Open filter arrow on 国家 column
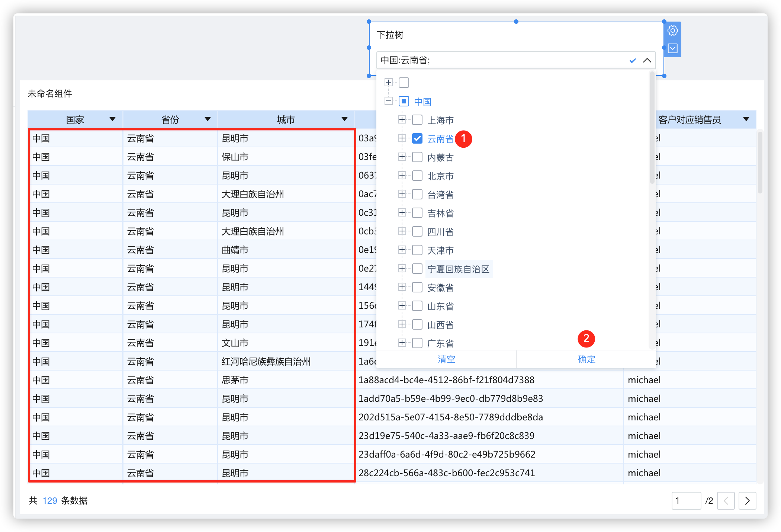This screenshot has height=532, width=781. coord(112,119)
